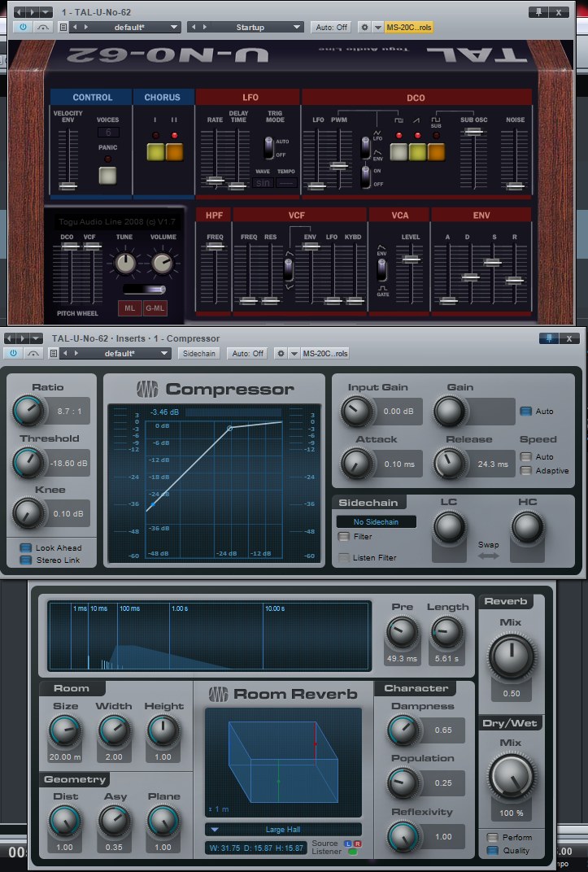Enable Adaptive speed checkbox
This screenshot has width=588, height=872.
(525, 470)
